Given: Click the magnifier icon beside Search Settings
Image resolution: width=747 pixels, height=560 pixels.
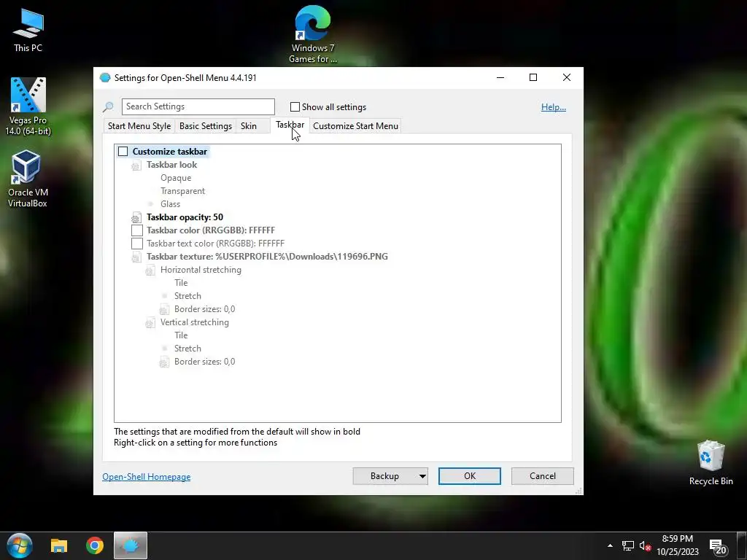Looking at the screenshot, I should tap(108, 107).
